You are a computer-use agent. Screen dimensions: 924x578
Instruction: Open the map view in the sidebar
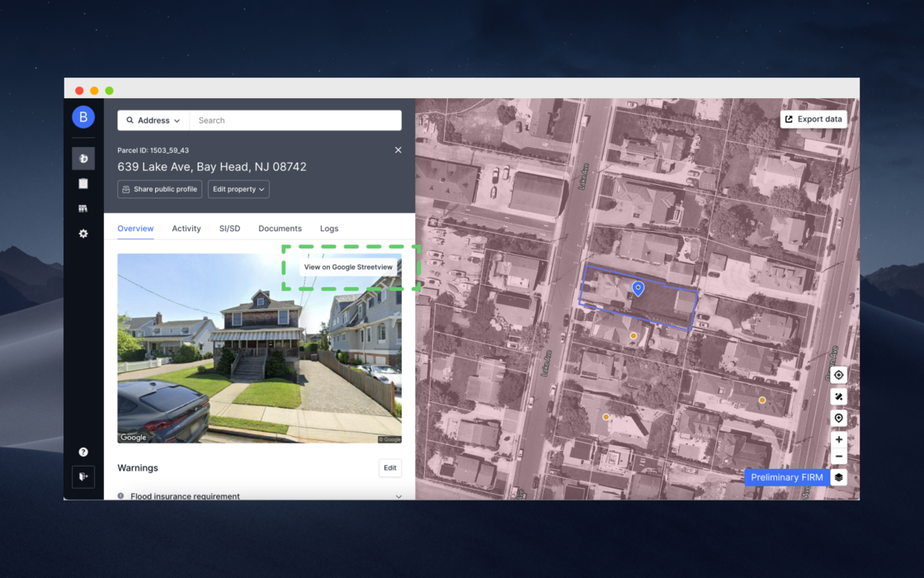point(83,159)
